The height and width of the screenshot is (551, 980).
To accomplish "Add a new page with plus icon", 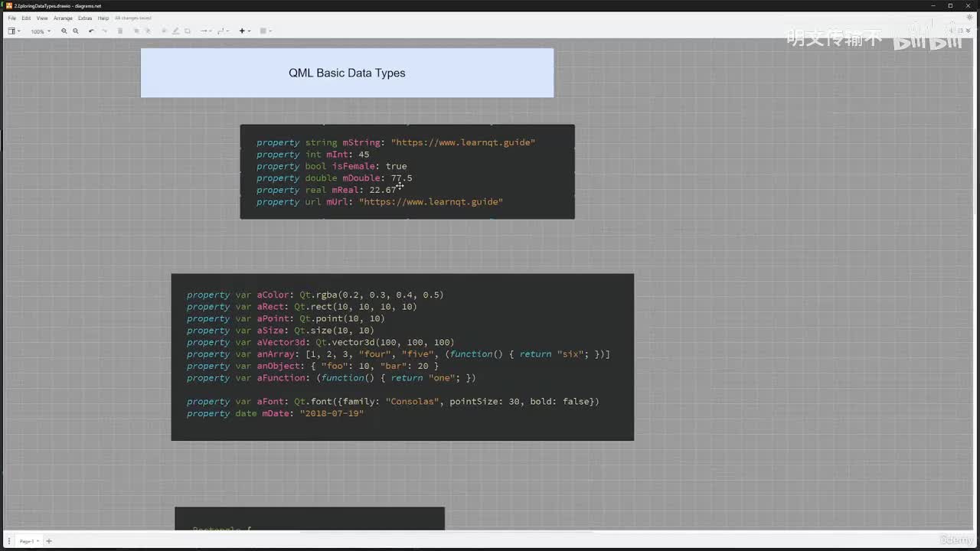I will [x=49, y=541].
